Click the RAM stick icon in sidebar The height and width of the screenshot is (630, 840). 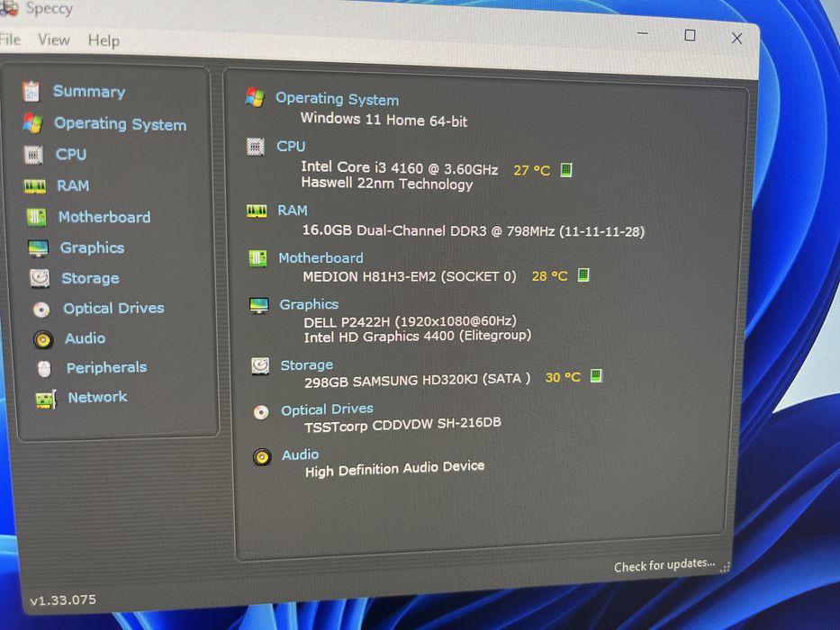[x=35, y=186]
